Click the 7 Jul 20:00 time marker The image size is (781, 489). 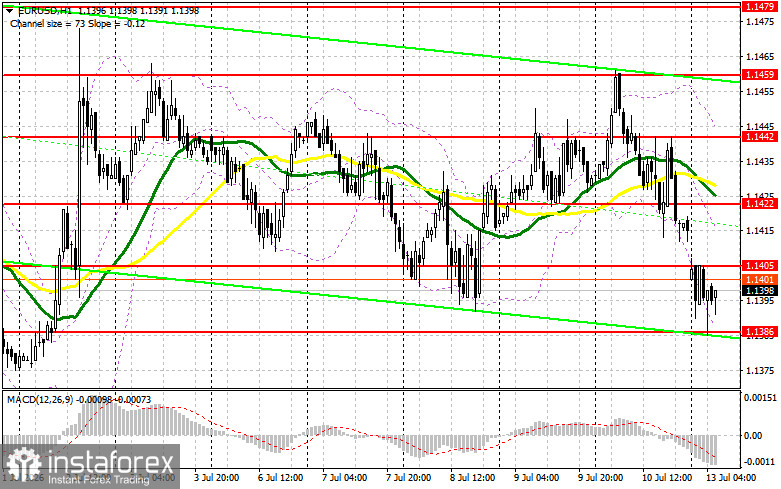[x=408, y=478]
